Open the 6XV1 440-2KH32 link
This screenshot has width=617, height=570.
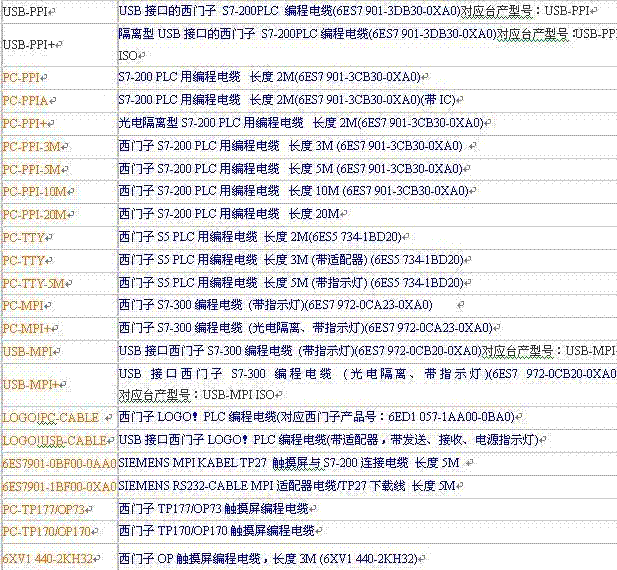pos(47,558)
